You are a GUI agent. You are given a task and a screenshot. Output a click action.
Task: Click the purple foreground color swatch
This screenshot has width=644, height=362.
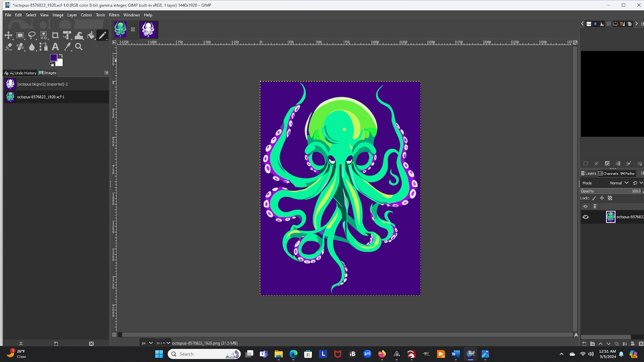(53, 58)
